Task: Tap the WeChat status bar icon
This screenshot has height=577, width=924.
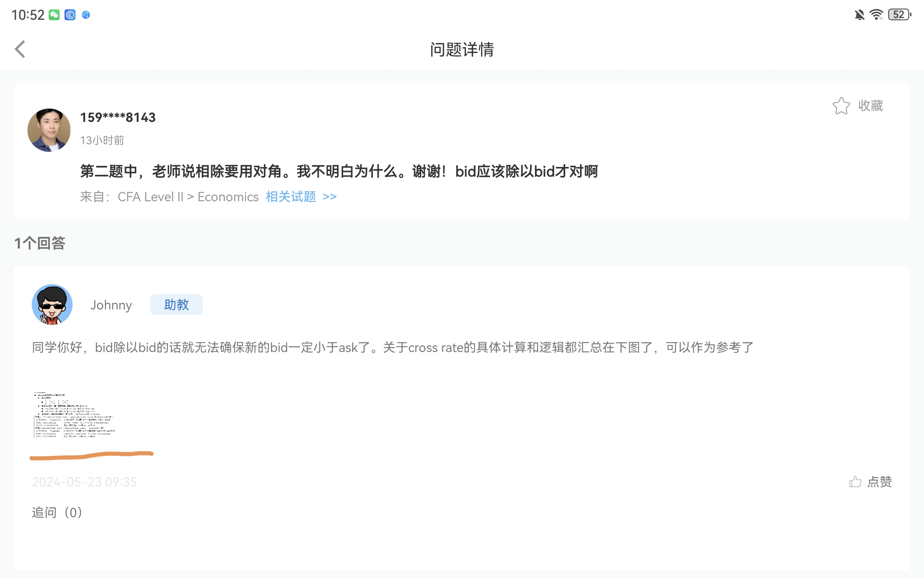Action: click(x=54, y=15)
